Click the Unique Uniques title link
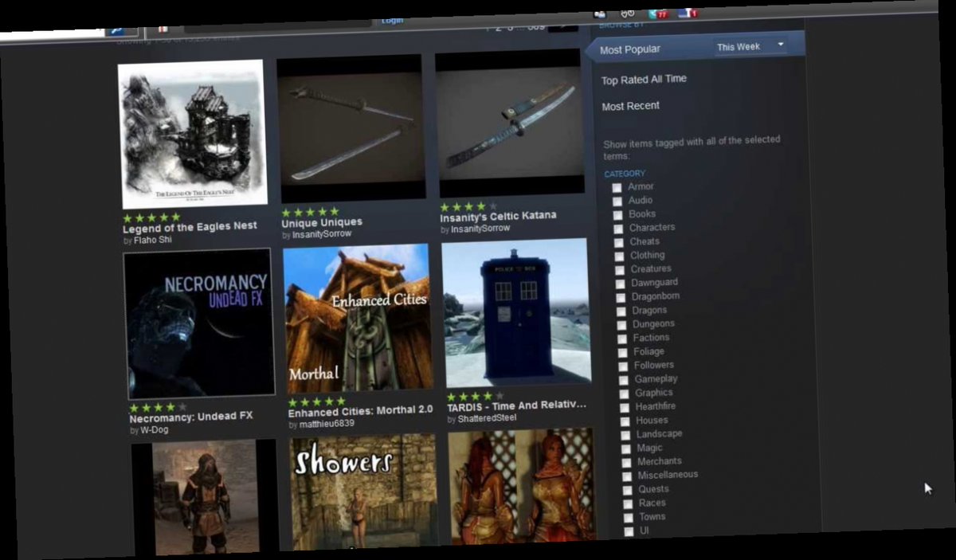This screenshot has width=956, height=560. coord(322,222)
